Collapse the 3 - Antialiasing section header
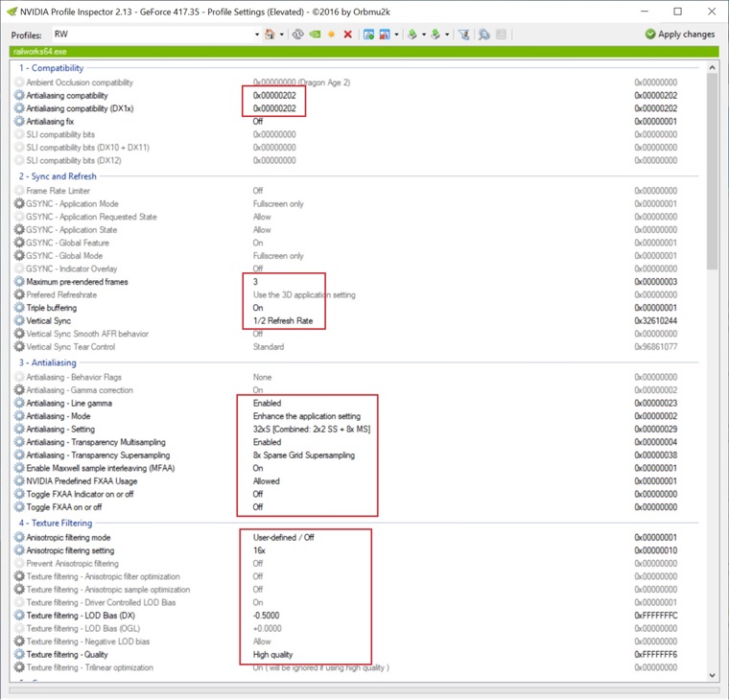This screenshot has height=700, width=729. point(47,362)
